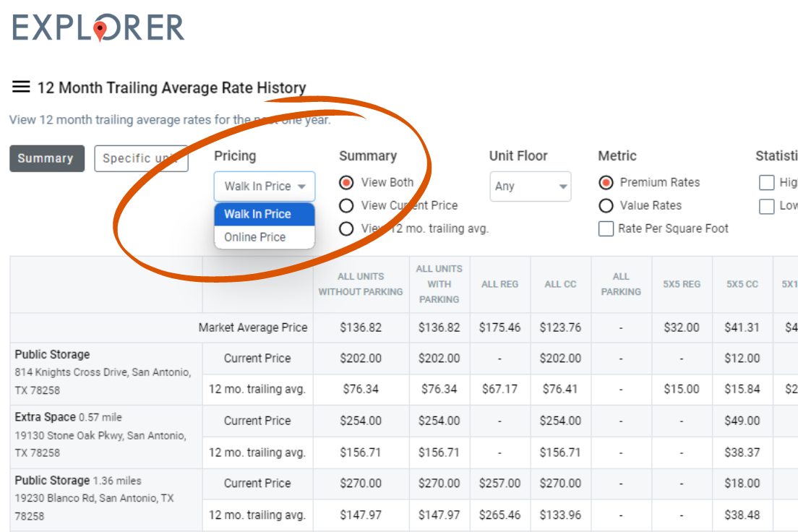Screen dimensions: 798x532
Task: Enable Rate Per Square Foot checkbox
Action: tap(606, 228)
